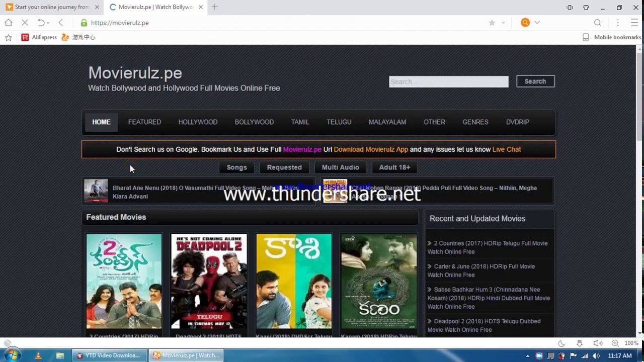Open HOME menu item
Image resolution: width=644 pixels, height=362 pixels.
101,122
